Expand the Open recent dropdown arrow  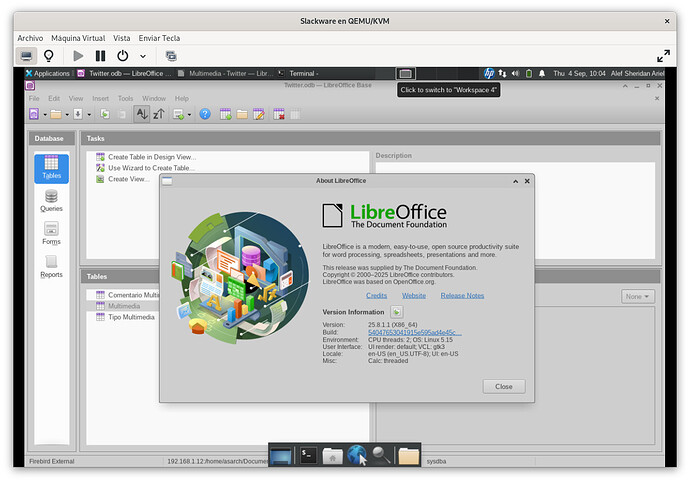coord(67,115)
